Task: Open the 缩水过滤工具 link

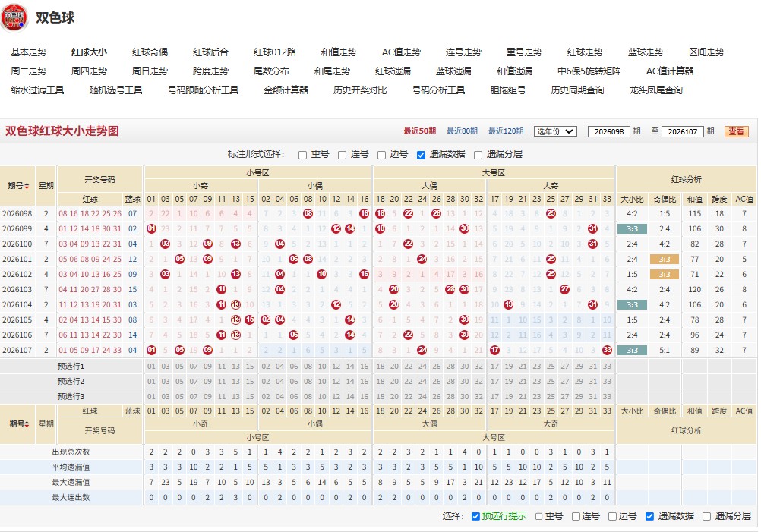Action: click(37, 90)
